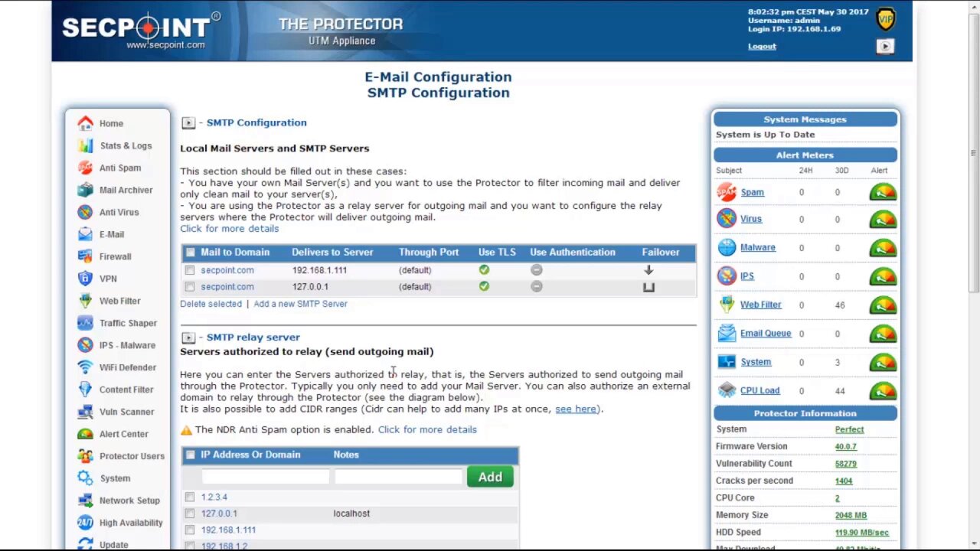Toggle select-all checkbox in IP Address header

pos(190,455)
